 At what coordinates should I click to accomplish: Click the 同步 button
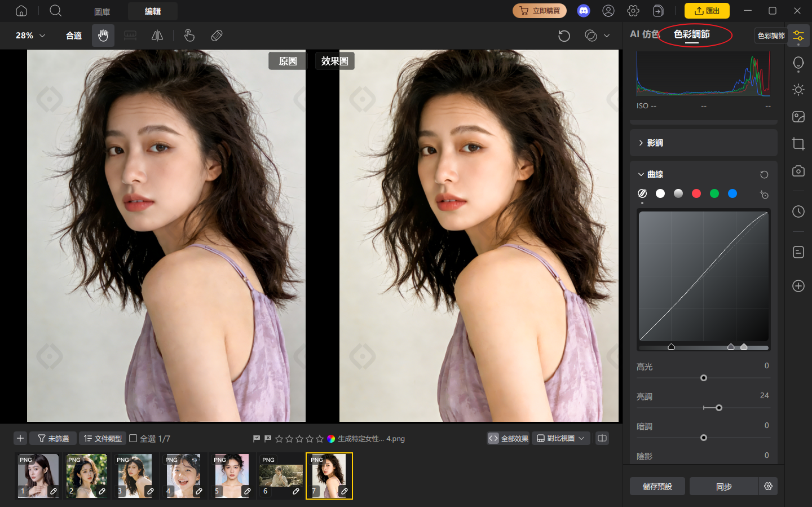[724, 486]
